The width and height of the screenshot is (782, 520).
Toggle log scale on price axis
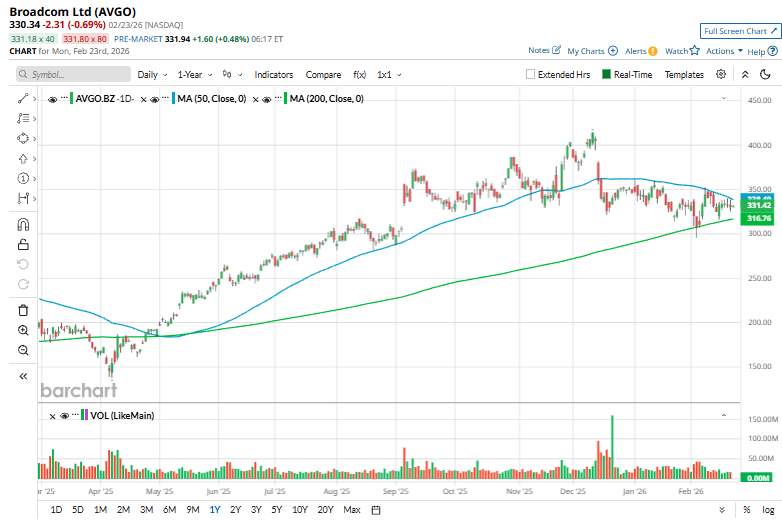point(768,510)
